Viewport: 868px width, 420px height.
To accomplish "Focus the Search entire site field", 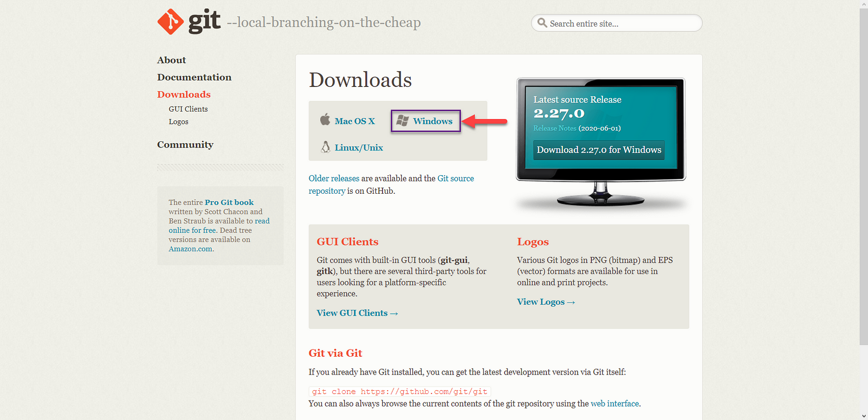I will pyautogui.click(x=617, y=23).
